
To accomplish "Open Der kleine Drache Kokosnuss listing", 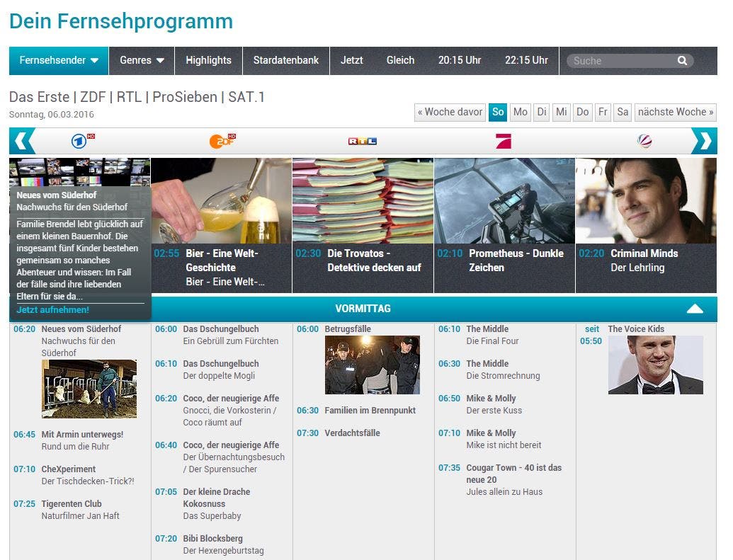I will (x=217, y=498).
